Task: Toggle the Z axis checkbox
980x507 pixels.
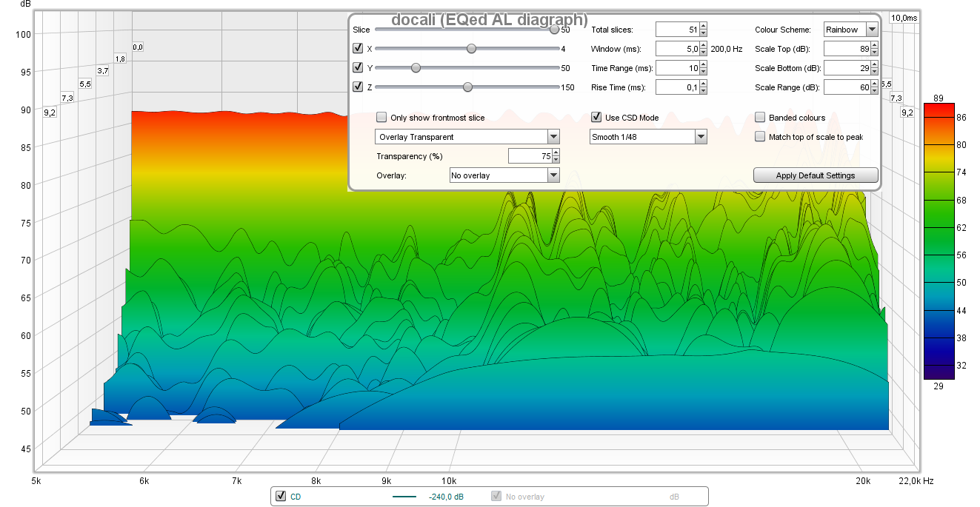Action: pos(358,87)
